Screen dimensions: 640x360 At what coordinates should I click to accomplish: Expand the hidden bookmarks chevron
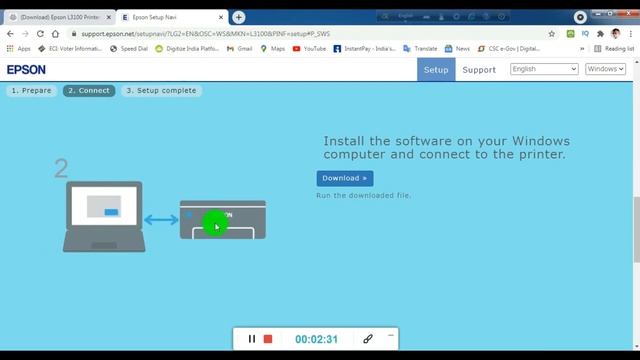click(582, 49)
